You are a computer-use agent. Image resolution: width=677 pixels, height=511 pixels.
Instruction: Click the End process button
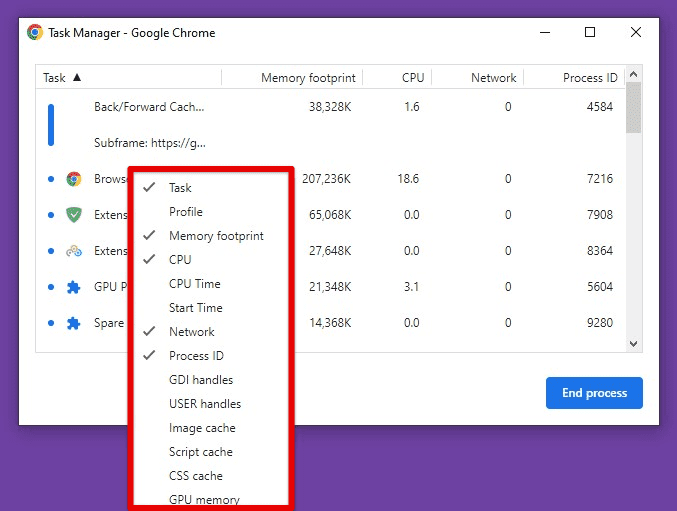(x=594, y=393)
